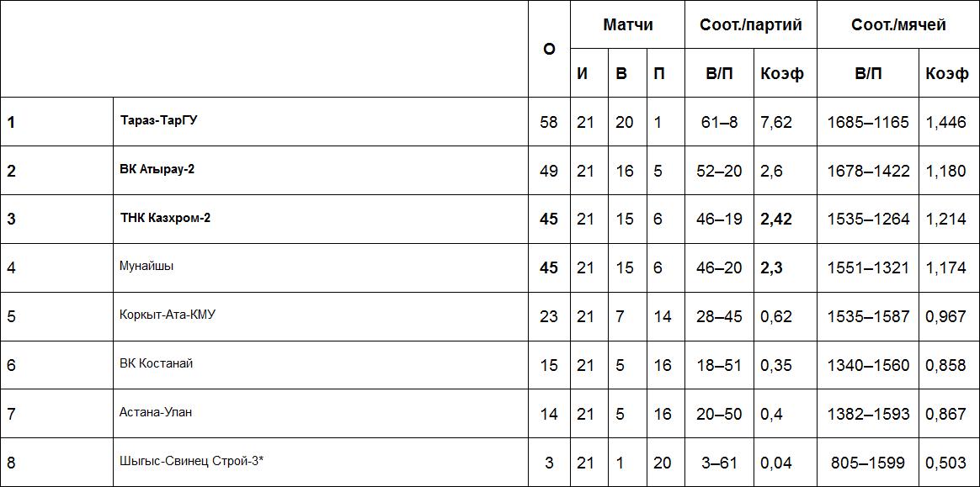Select the ball ratio cell 1678–1422
Screen dimensions: 980x487
coord(868,171)
